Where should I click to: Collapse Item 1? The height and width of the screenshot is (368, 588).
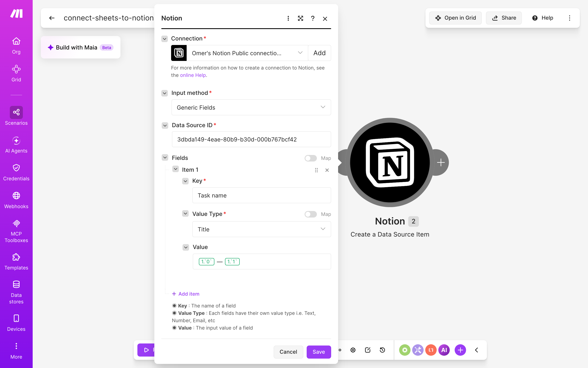click(x=175, y=169)
